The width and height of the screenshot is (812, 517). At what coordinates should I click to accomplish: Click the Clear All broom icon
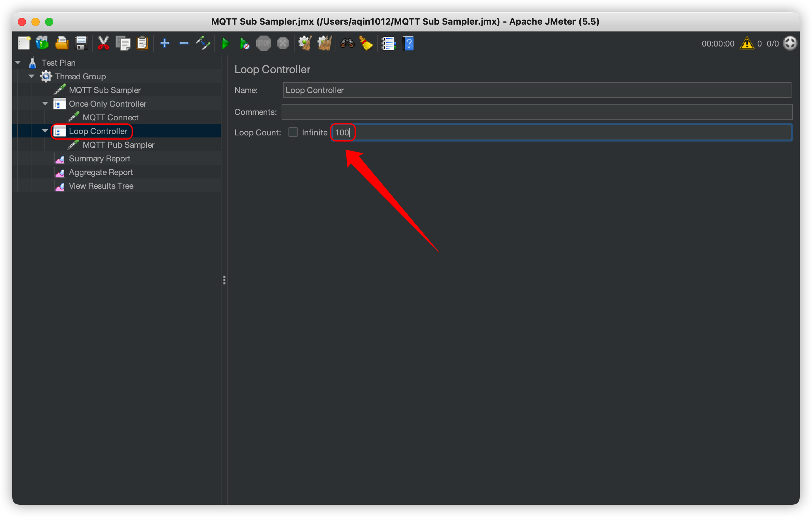324,43
